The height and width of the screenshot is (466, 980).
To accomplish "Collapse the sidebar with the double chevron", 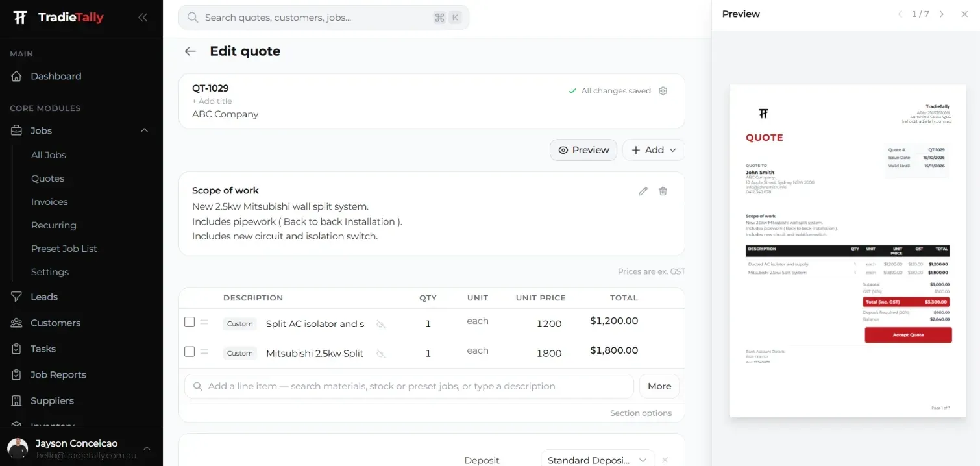I will click(x=143, y=18).
